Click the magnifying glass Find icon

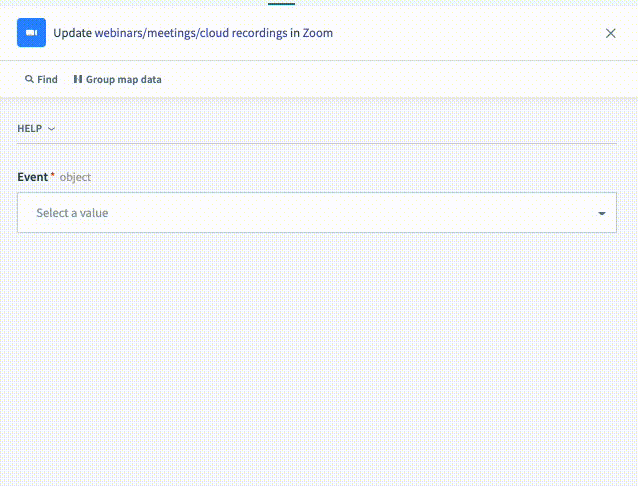pos(30,79)
